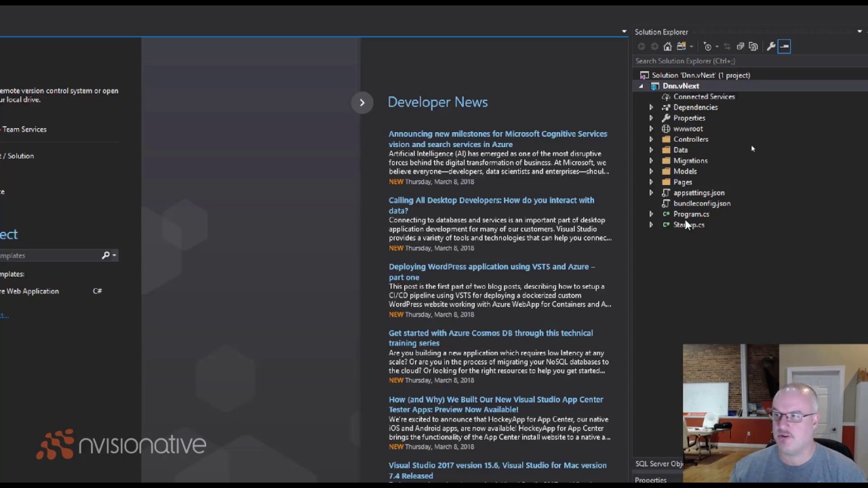Open Properties via the wrench toolbar icon

point(771,46)
